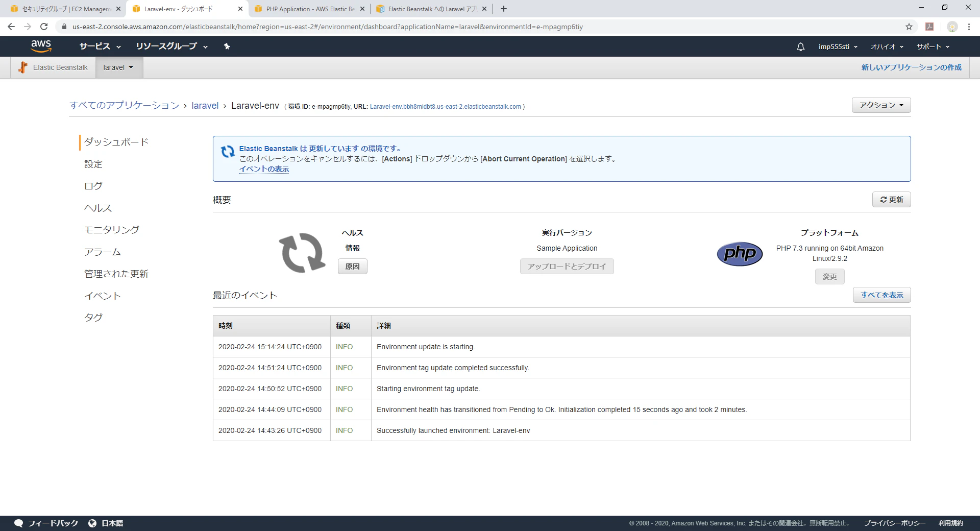Click the 変更 platform button

829,277
